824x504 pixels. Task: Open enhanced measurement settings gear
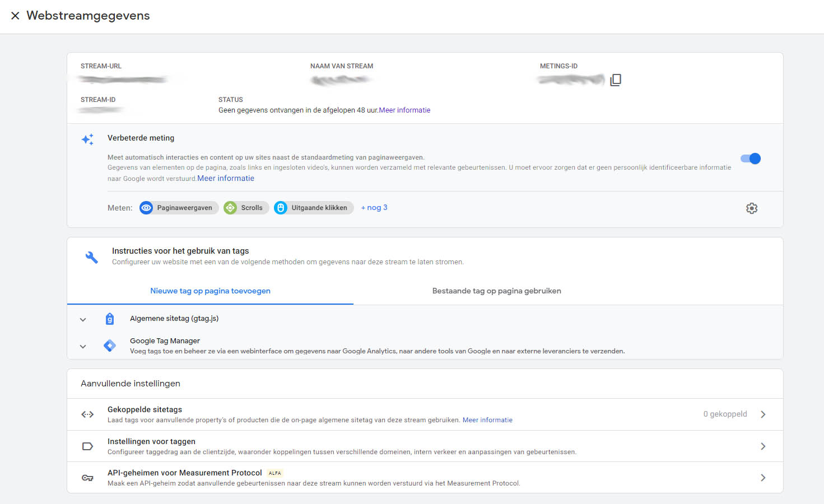752,208
